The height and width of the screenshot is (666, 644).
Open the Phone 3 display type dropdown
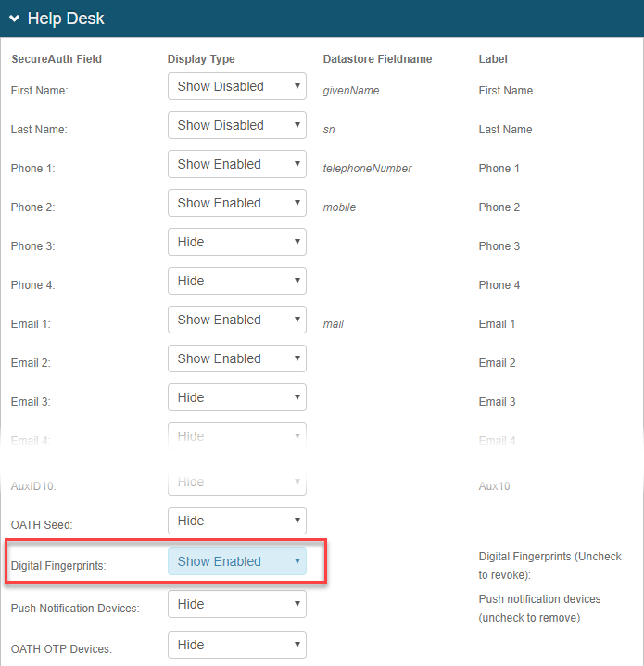pos(236,243)
